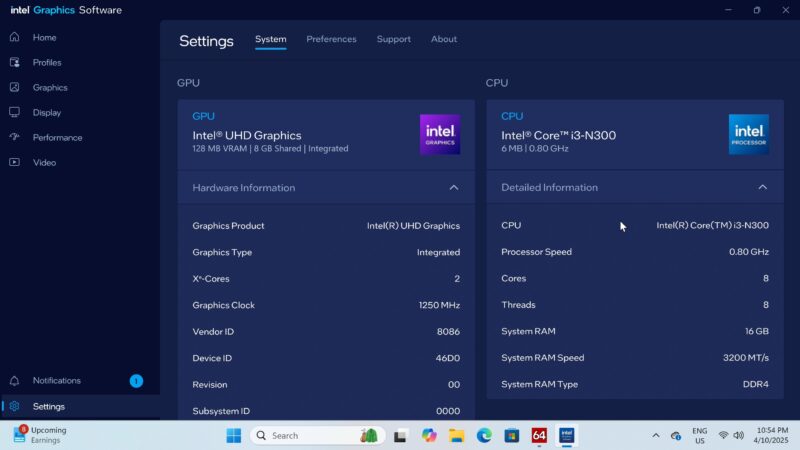
Task: Click Intel Graphics Software taskbar icon
Action: click(x=567, y=436)
